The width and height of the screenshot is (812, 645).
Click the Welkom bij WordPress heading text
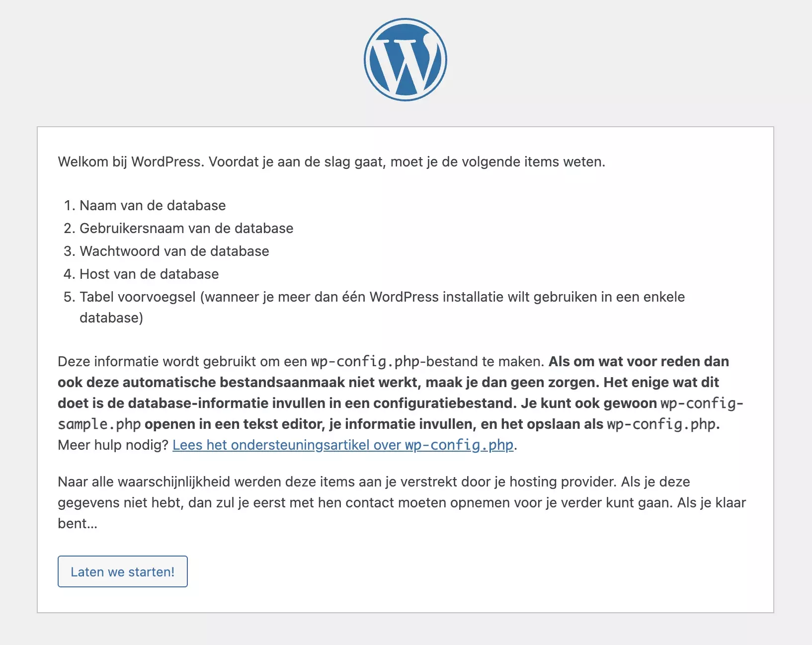(x=331, y=161)
